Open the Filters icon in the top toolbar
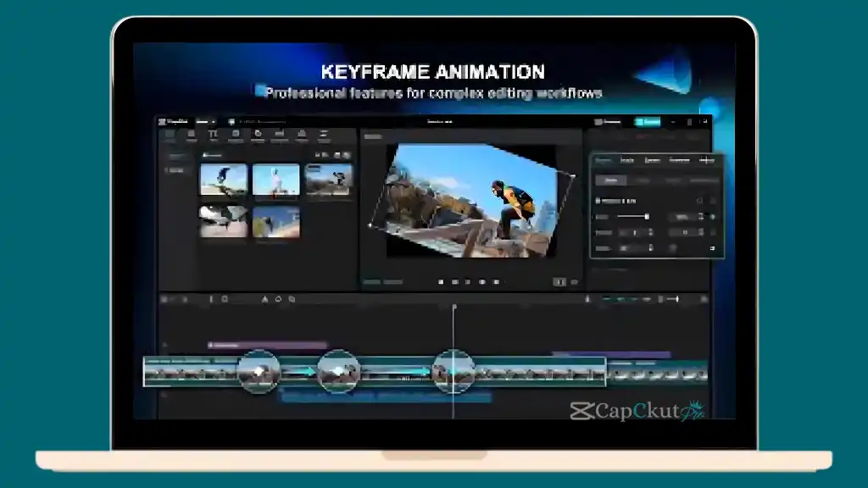Image resolution: width=868 pixels, height=488 pixels. click(x=302, y=136)
